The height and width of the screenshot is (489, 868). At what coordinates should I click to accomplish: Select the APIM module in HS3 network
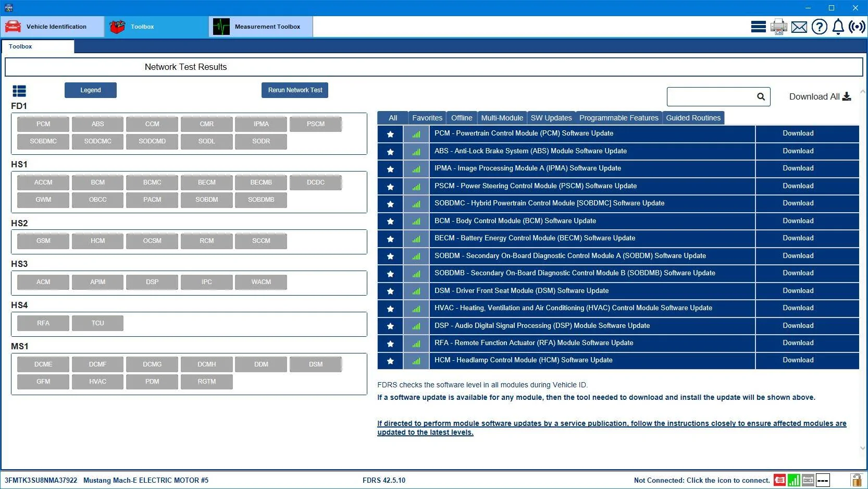(98, 282)
